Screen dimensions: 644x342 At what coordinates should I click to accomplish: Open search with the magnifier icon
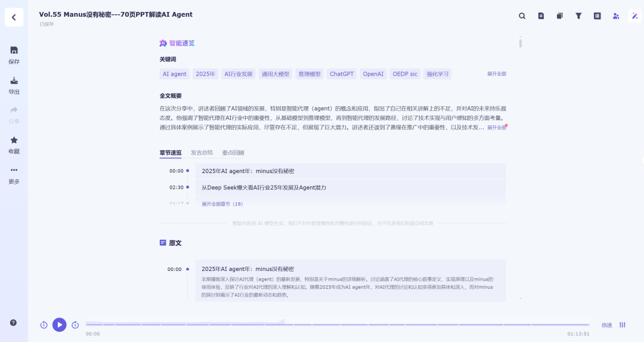point(522,16)
